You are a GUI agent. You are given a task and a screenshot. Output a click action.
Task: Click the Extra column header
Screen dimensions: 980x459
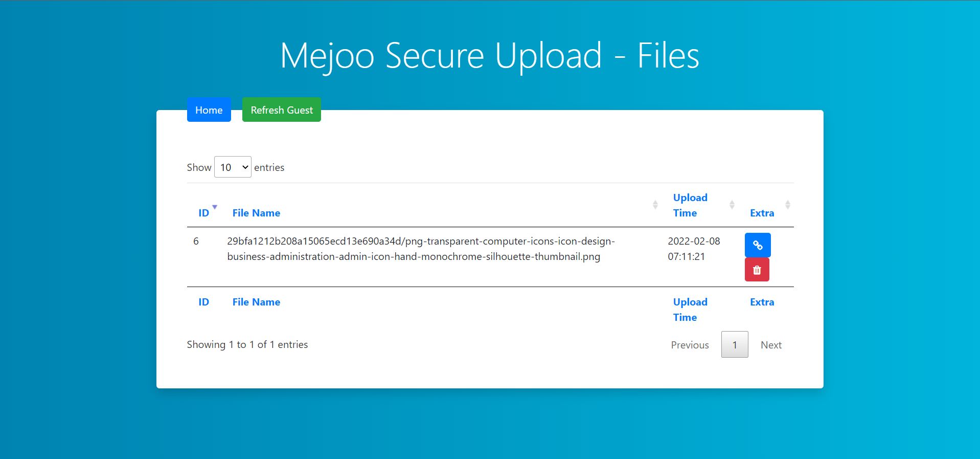point(762,213)
